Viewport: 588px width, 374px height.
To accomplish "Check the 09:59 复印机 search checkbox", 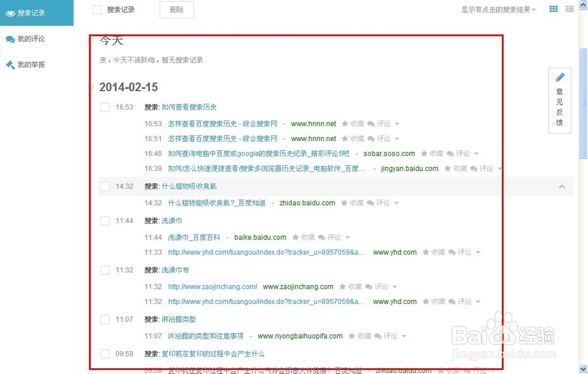I will (105, 354).
